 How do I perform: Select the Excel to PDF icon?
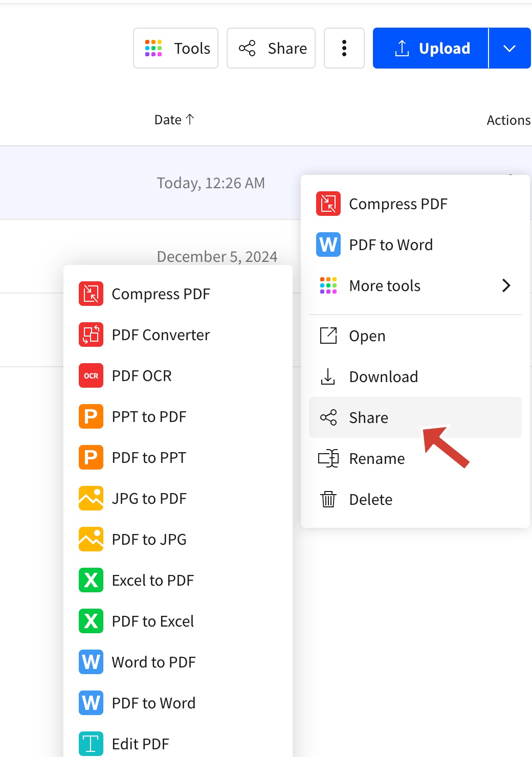pyautogui.click(x=91, y=580)
